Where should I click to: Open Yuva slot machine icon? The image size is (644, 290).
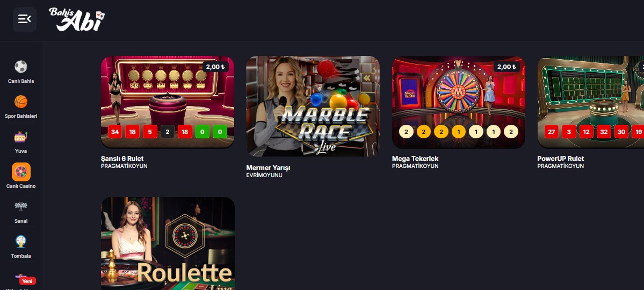(x=21, y=137)
